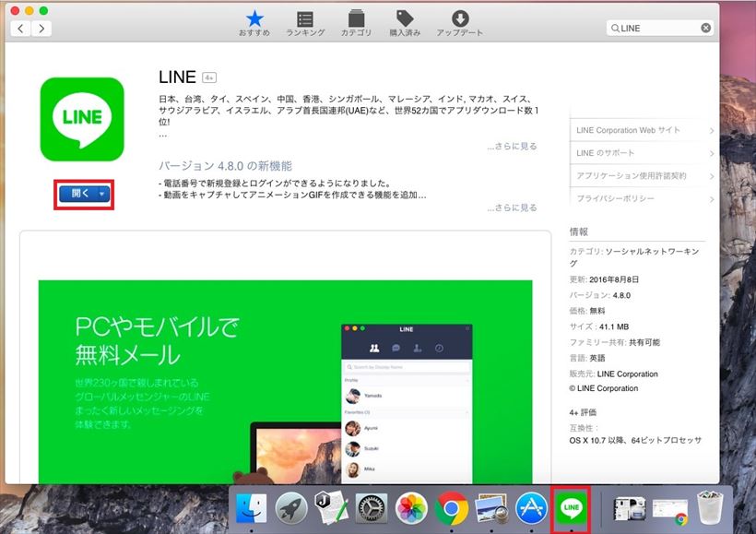This screenshot has height=534, width=756.
Task: Click the © LINE Corporation copyright text
Action: point(604,388)
